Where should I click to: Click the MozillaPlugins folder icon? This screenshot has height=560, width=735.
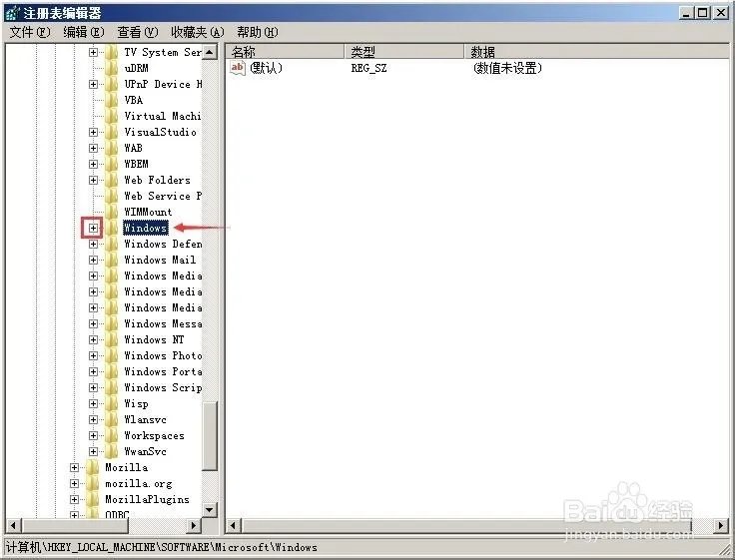coord(92,499)
